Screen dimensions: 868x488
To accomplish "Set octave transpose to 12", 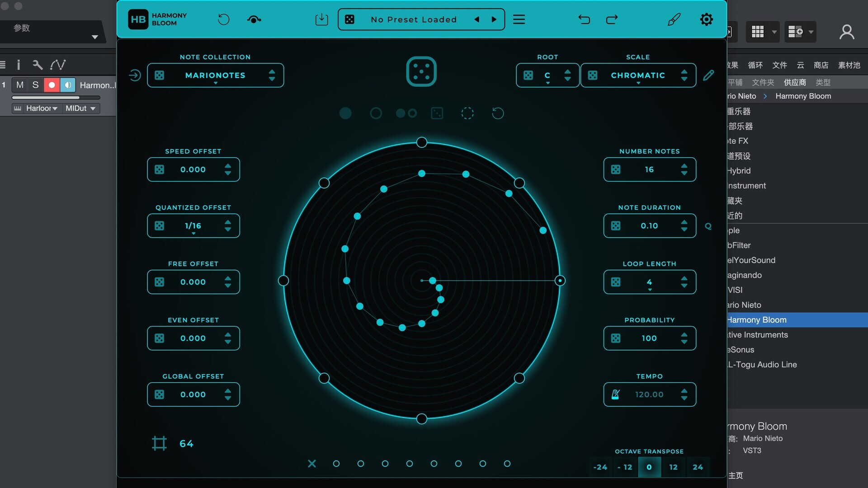I will coord(674,467).
